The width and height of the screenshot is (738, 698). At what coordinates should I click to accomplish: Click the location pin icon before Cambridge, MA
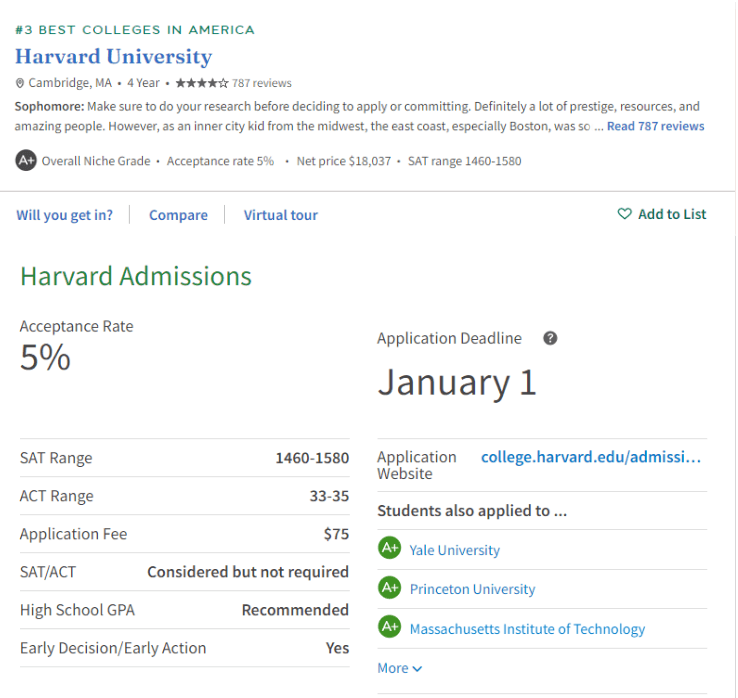click(20, 83)
